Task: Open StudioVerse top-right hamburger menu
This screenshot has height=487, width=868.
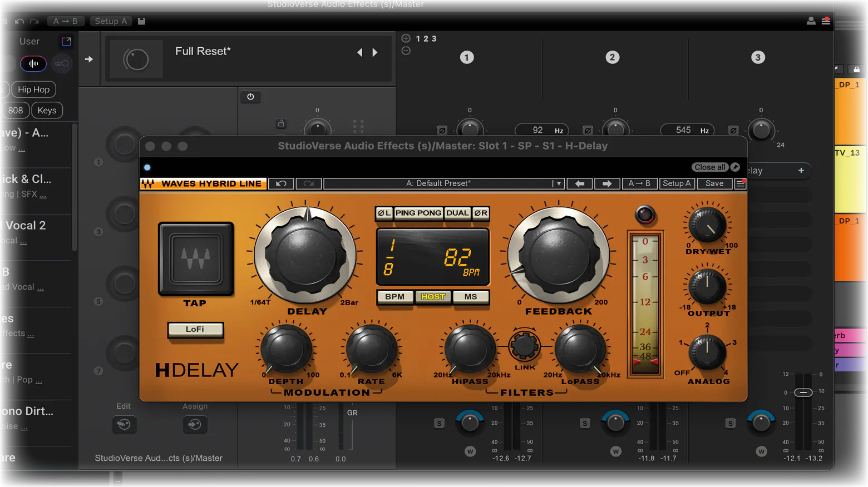Action: click(x=826, y=21)
